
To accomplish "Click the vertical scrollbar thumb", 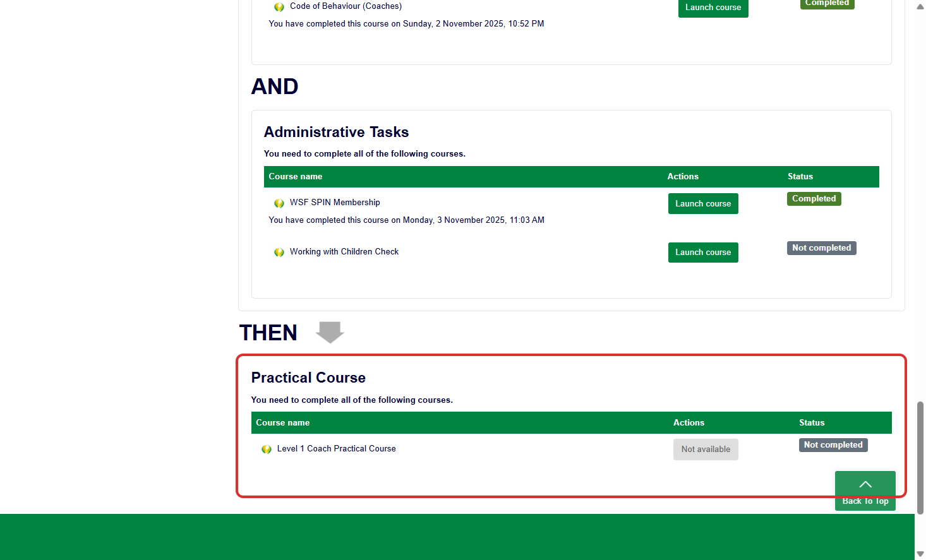I will tap(920, 458).
